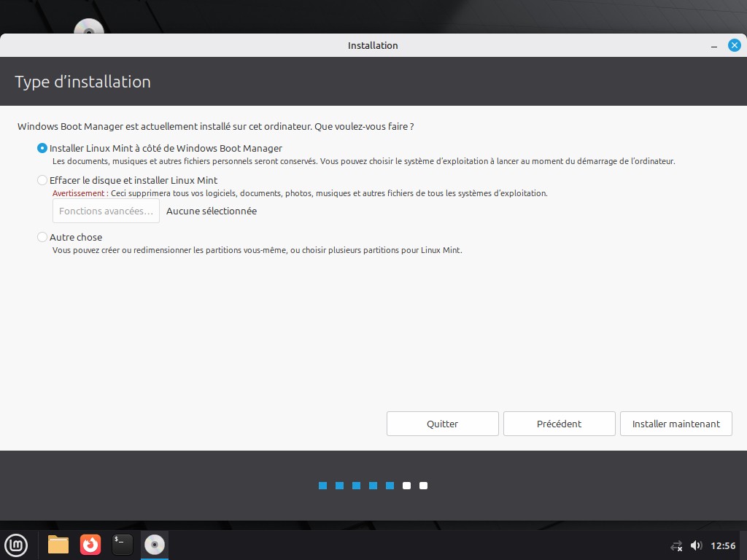
Task: Open the Linux Mint start menu
Action: pyautogui.click(x=16, y=545)
